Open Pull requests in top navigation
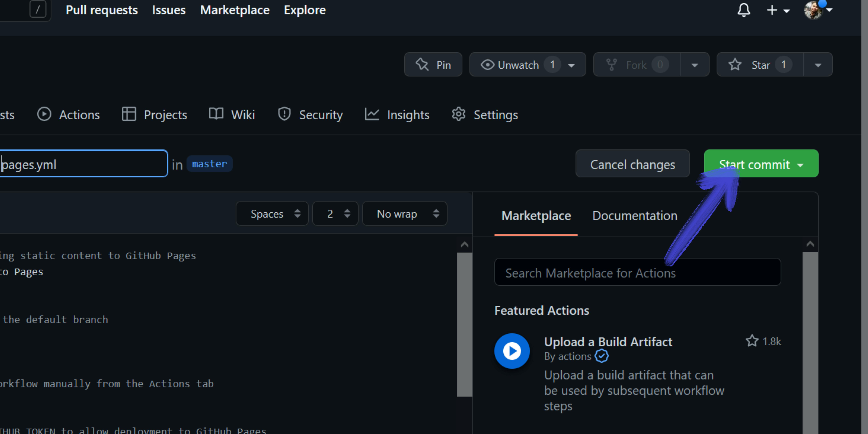 [x=102, y=10]
